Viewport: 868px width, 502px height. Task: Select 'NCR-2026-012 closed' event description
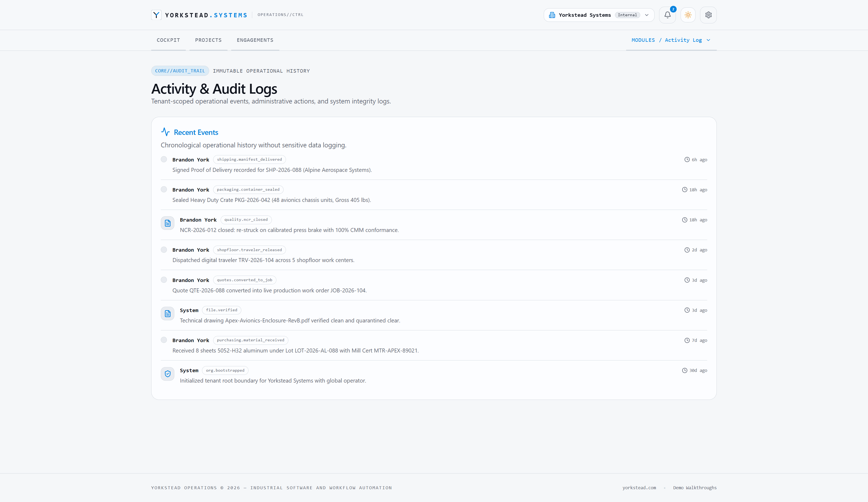[x=289, y=230]
